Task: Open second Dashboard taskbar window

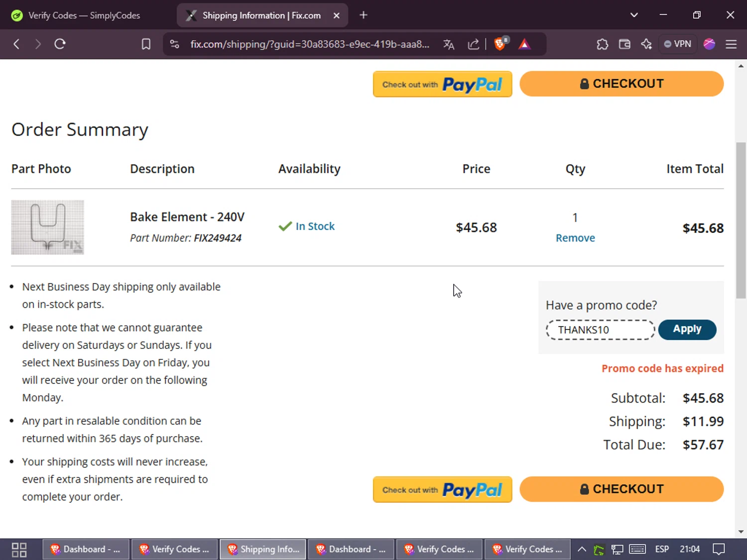Action: coord(351,550)
